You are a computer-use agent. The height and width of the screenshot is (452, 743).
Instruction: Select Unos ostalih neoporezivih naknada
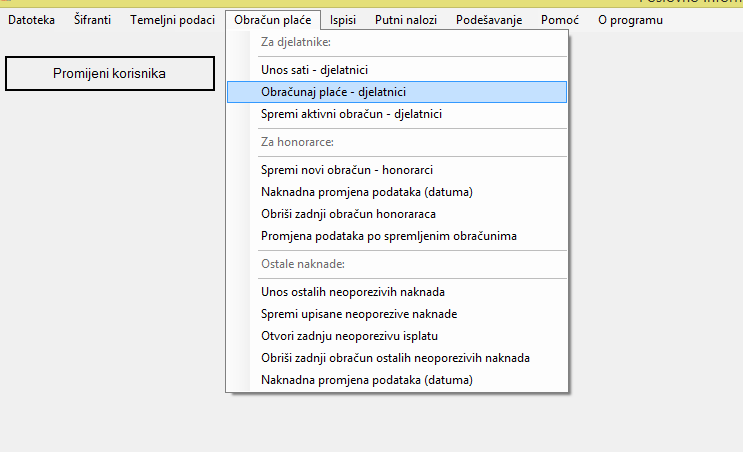click(x=352, y=292)
